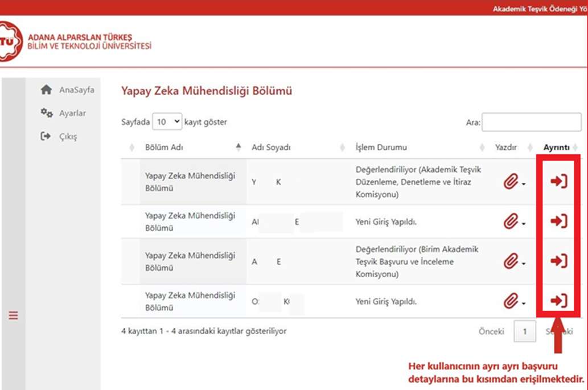Toggle the sidebar hamburger menu icon
The width and height of the screenshot is (588, 390).
pyautogui.click(x=14, y=315)
